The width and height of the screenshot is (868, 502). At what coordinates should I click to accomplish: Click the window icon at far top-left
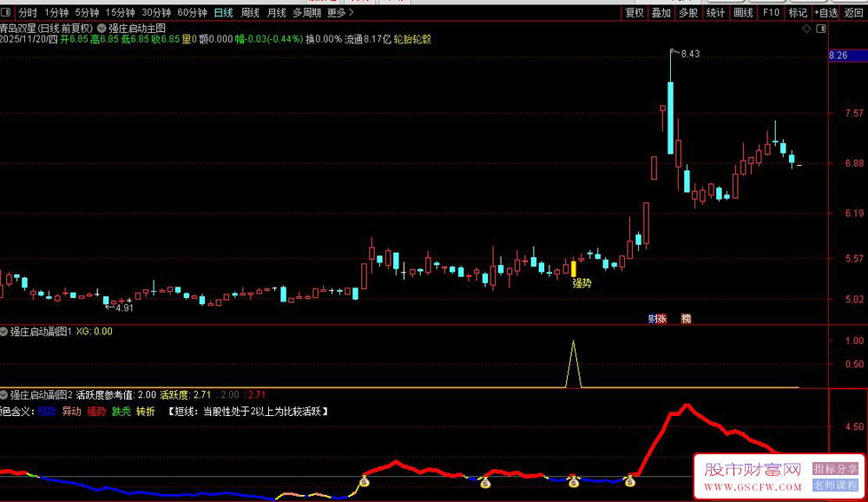point(6,12)
